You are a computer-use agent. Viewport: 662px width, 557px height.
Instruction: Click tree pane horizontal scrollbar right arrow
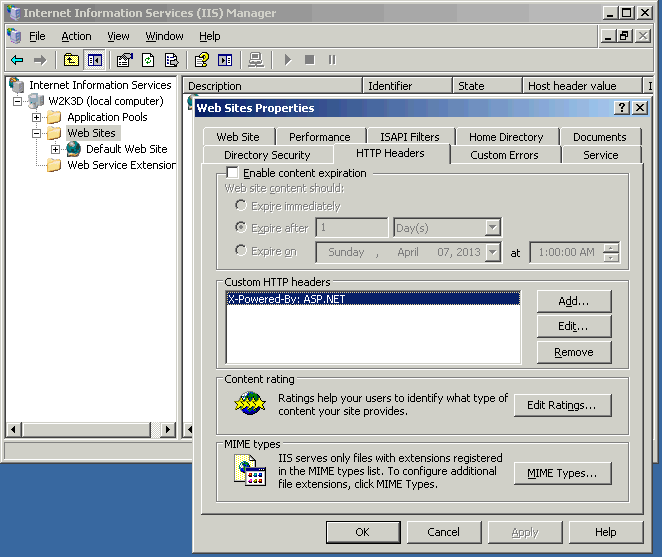[168, 430]
